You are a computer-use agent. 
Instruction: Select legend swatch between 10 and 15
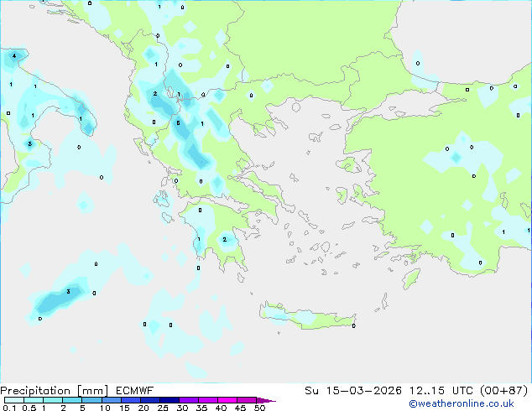pyautogui.click(x=111, y=400)
